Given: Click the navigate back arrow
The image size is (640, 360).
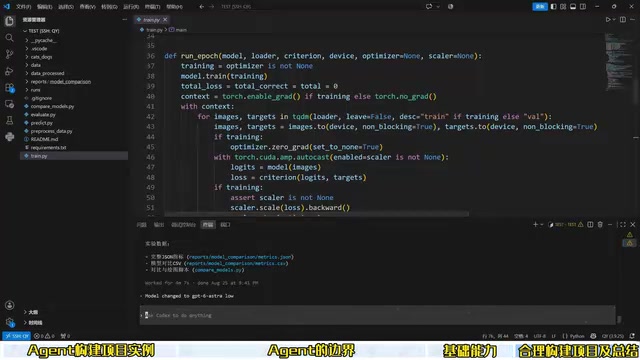Looking at the screenshot, I should 202,7.
